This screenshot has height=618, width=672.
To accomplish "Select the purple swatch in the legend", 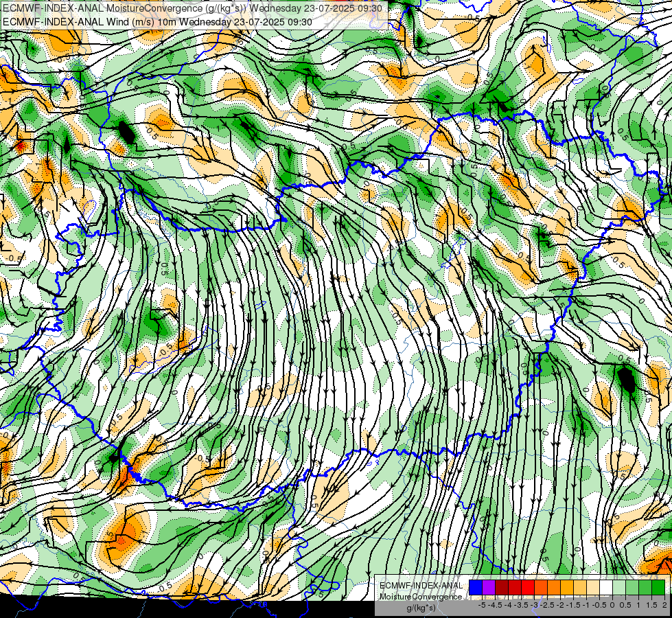I will pyautogui.click(x=489, y=588).
